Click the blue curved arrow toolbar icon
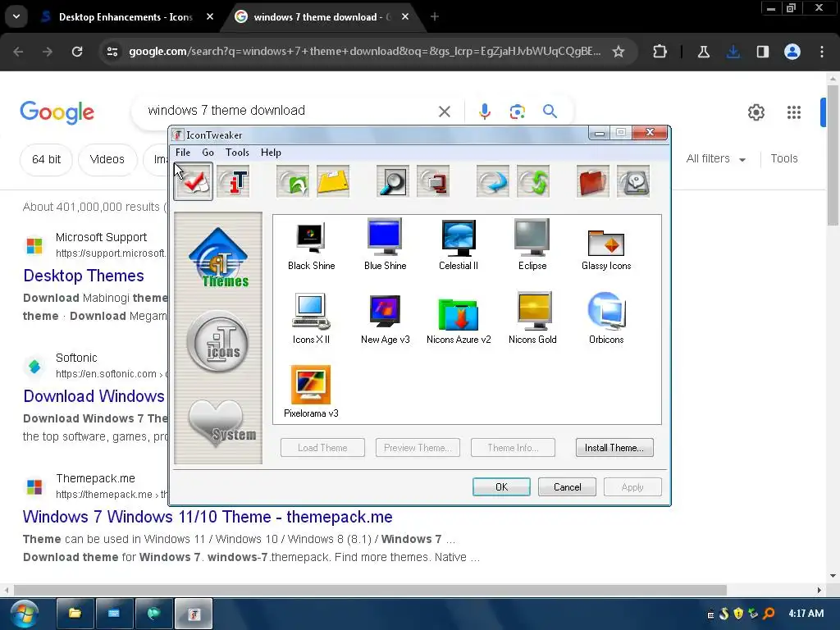Viewport: 840px width, 630px height. point(493,181)
